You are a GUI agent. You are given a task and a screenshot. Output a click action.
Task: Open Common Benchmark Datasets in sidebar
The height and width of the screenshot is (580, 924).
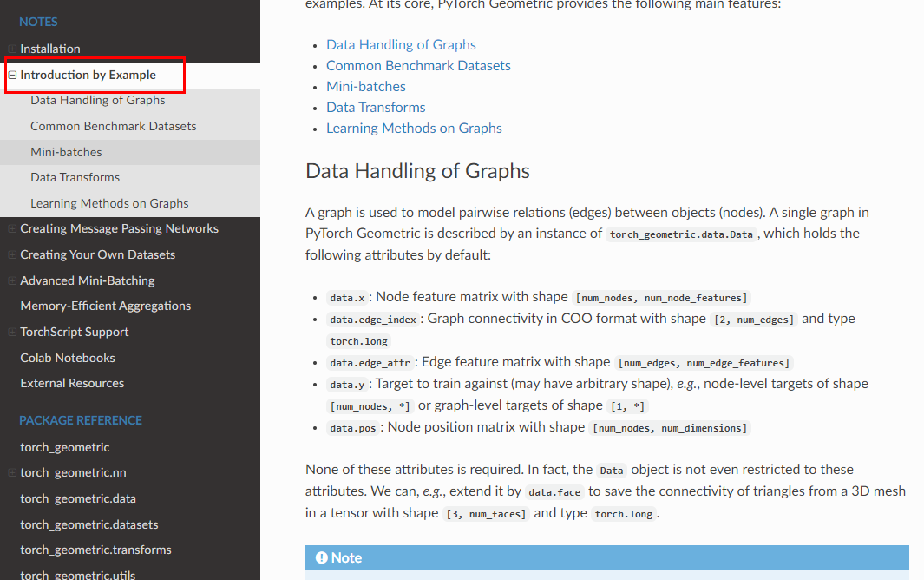113,126
